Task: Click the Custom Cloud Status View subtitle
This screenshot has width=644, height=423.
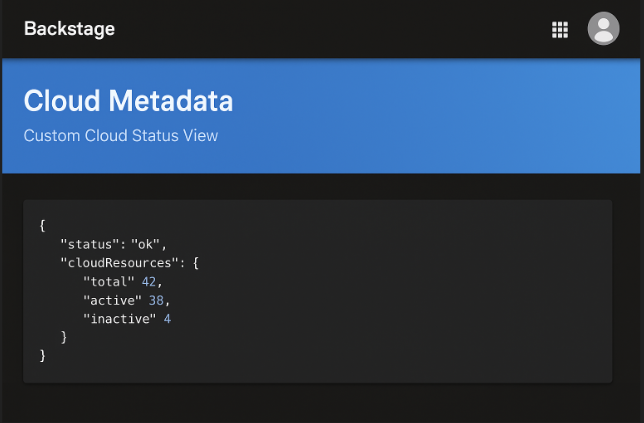Action: click(x=121, y=136)
